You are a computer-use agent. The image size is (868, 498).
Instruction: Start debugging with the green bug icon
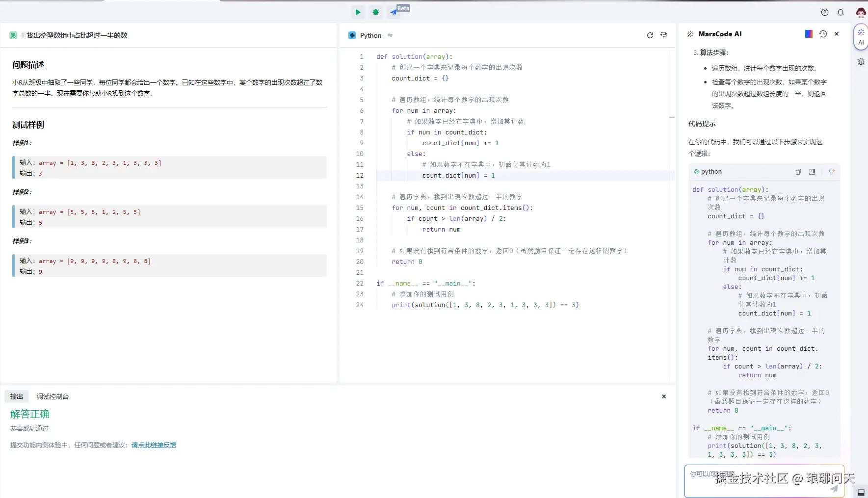coord(376,12)
